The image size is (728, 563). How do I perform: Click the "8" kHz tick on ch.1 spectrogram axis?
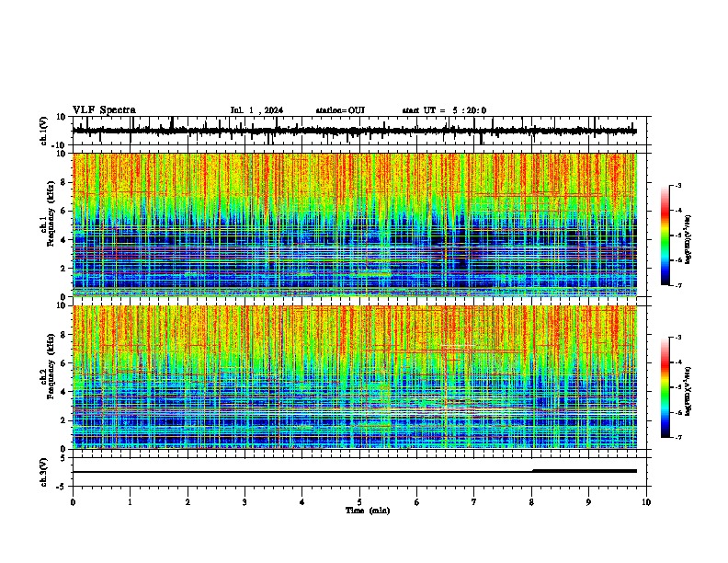coord(63,182)
